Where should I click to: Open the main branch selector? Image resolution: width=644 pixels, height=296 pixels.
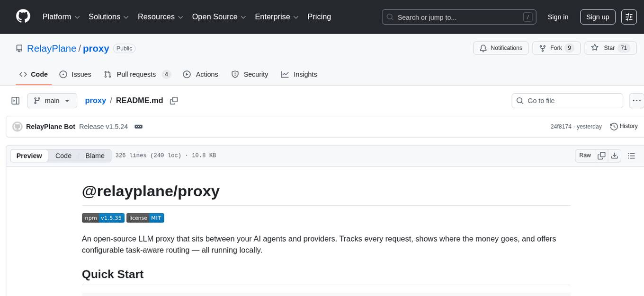[52, 100]
